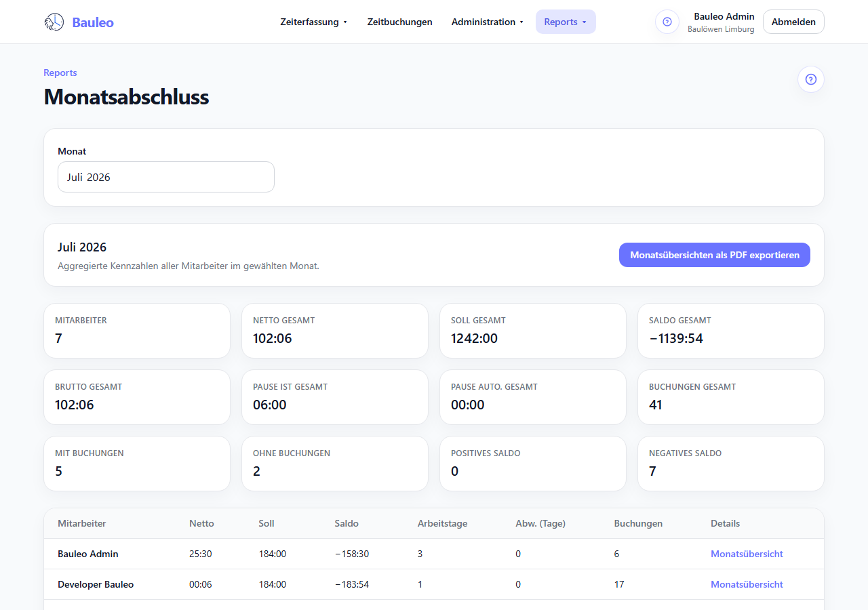
Task: Click the Mitarbeiter column header
Action: pyautogui.click(x=82, y=523)
